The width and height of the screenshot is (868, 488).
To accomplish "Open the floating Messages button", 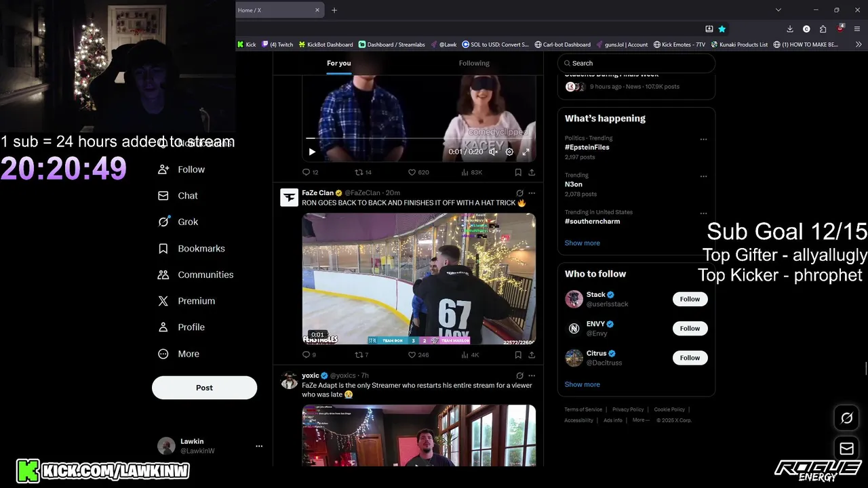I will pyautogui.click(x=846, y=448).
